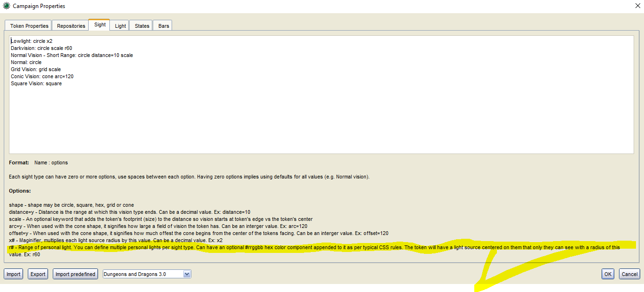Click the Import button
The width and height of the screenshot is (644, 292).
[x=13, y=274]
